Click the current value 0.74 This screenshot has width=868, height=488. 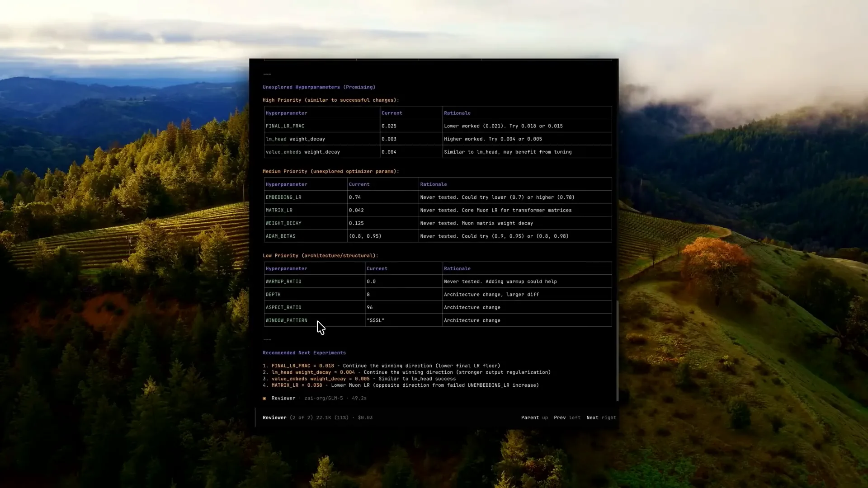[x=355, y=197]
